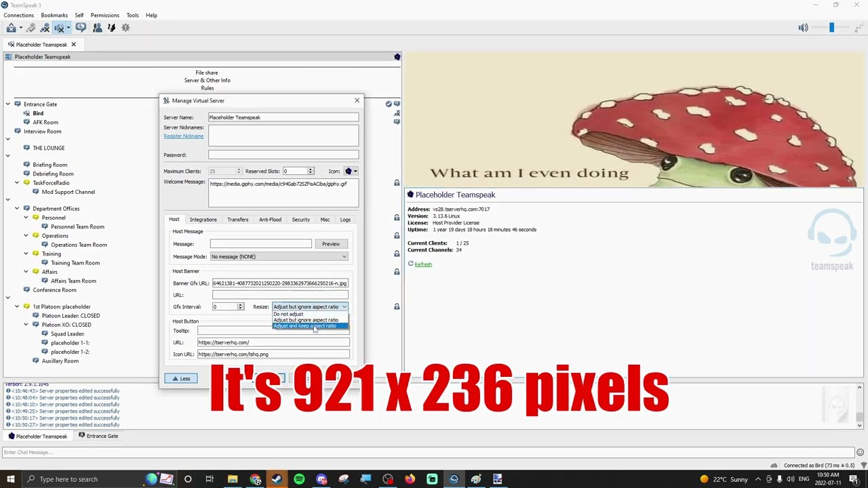This screenshot has width=868, height=488.
Task: Click the Disconnect from server toolbar icon
Action: click(x=11, y=28)
